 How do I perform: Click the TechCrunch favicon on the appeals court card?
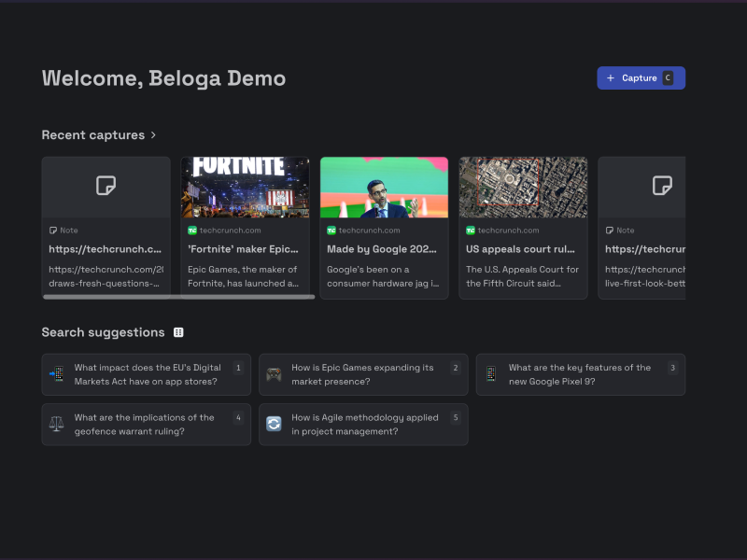[471, 231]
